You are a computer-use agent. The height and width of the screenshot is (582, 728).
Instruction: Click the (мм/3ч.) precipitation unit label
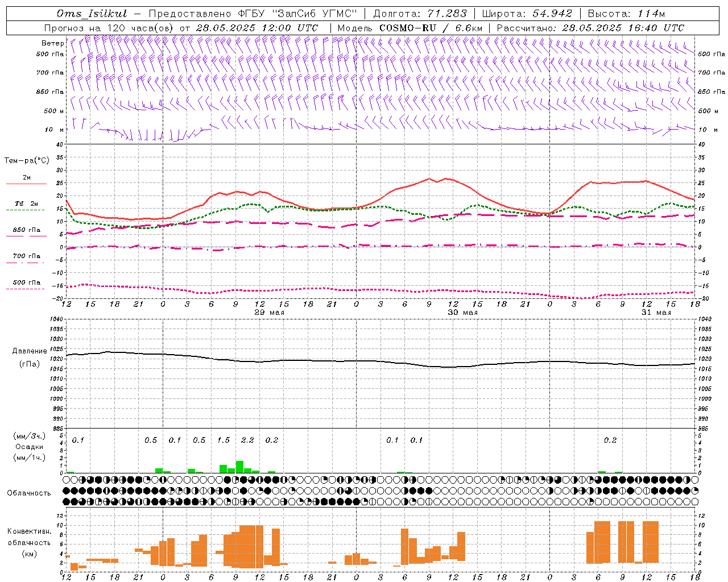(29, 436)
